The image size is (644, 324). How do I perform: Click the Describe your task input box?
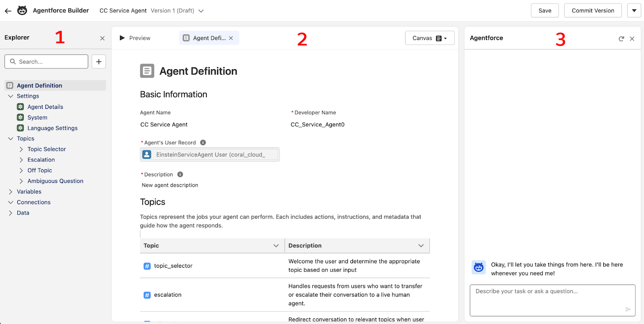[x=553, y=301]
